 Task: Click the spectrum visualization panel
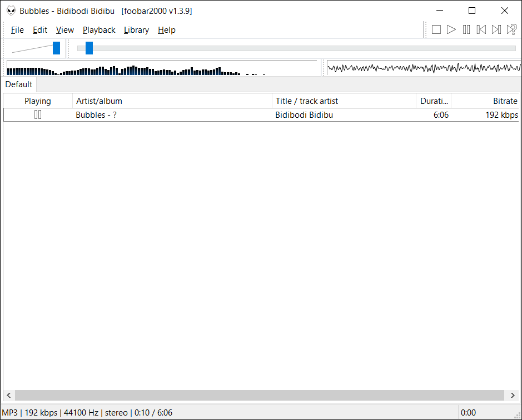point(161,68)
